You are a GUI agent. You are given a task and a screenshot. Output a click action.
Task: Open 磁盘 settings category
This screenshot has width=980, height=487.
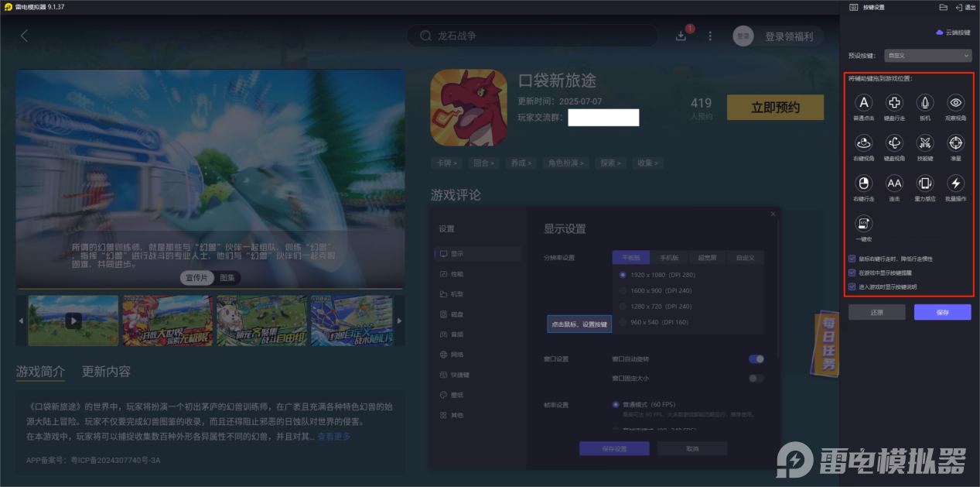pos(477,314)
